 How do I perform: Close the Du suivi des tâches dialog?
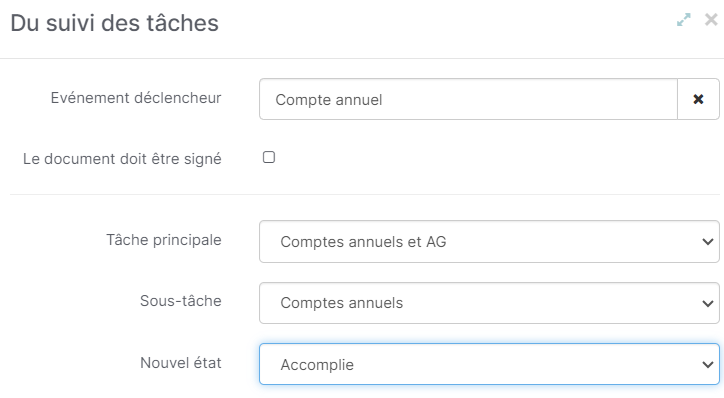click(711, 20)
